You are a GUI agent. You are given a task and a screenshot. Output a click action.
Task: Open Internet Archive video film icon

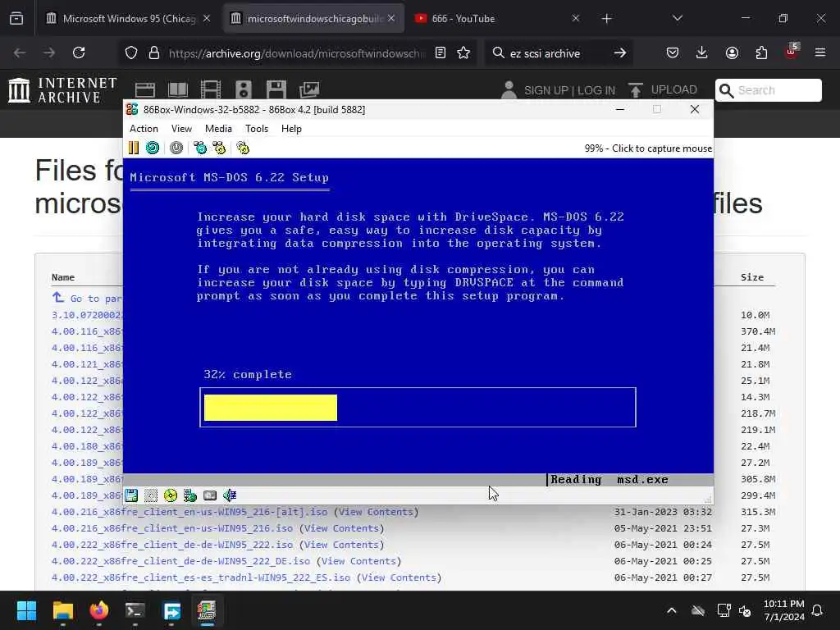[x=211, y=89]
